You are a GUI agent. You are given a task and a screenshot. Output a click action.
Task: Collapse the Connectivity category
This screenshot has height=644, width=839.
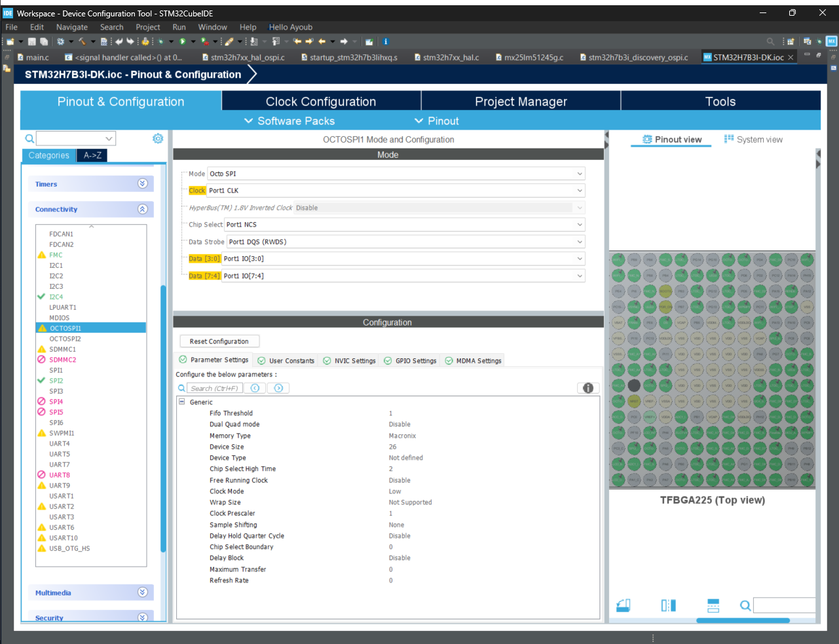(x=142, y=209)
